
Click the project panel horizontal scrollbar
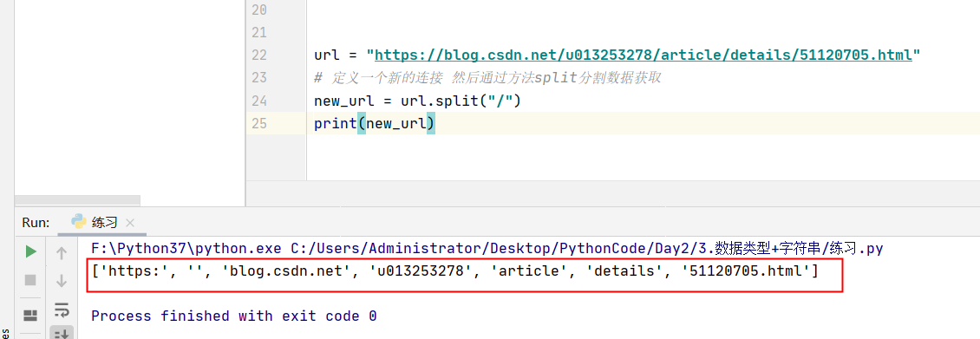(x=77, y=200)
